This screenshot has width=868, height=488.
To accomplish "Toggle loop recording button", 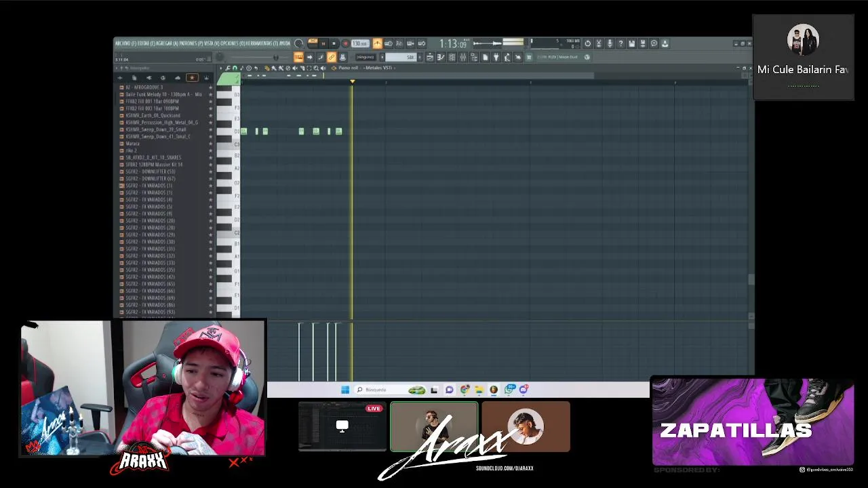I will [422, 43].
